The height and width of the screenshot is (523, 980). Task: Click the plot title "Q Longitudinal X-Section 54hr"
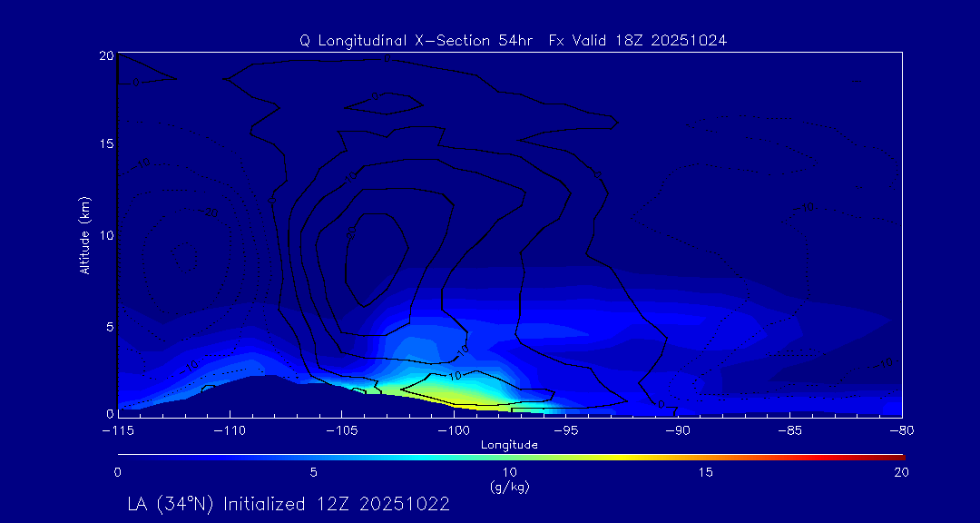click(416, 41)
